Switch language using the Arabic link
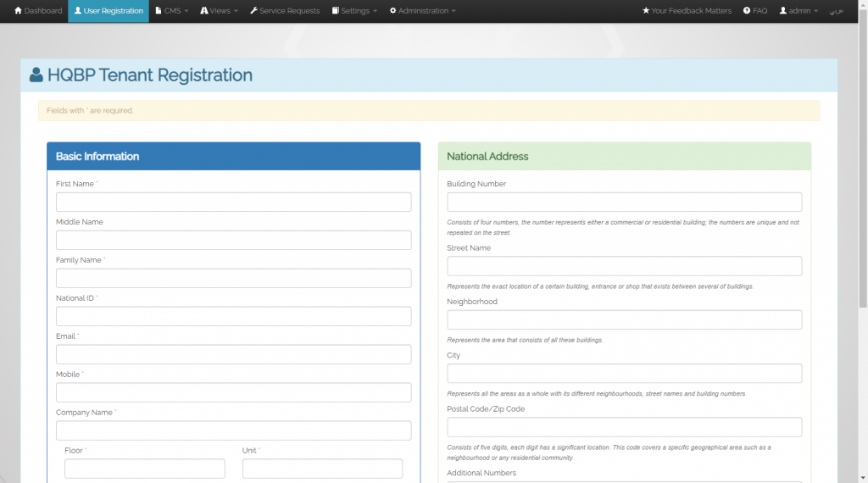Screen dimensions: 868x483 pyautogui.click(x=836, y=11)
